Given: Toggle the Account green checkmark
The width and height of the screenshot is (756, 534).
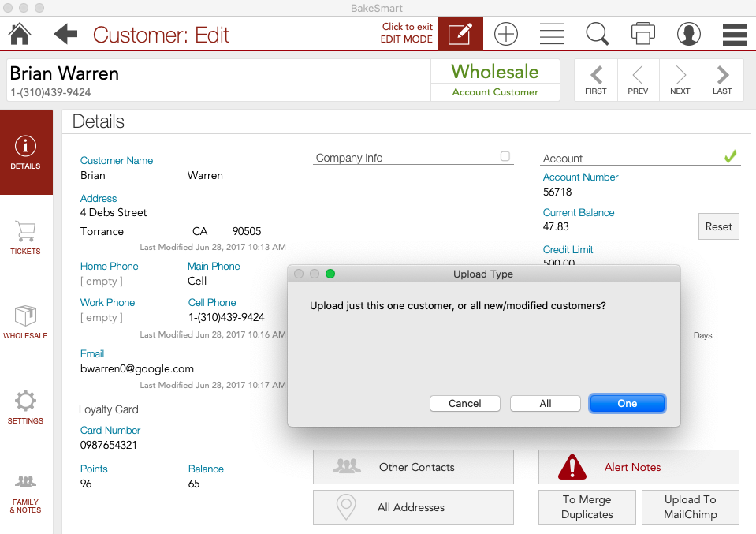Looking at the screenshot, I should click(730, 157).
